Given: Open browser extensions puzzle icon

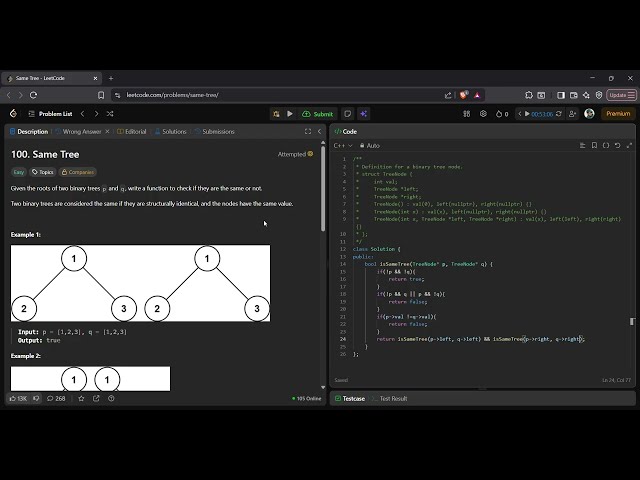Looking at the screenshot, I should [x=529, y=95].
